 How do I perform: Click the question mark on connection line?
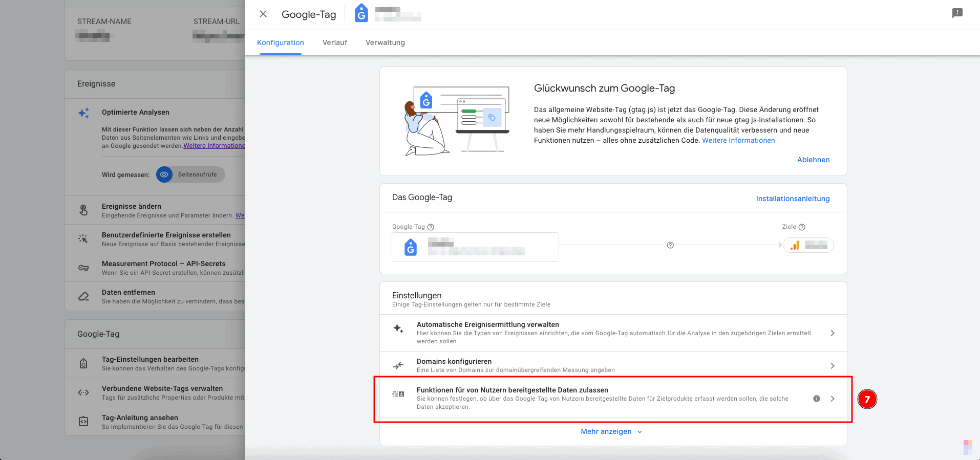pos(670,245)
